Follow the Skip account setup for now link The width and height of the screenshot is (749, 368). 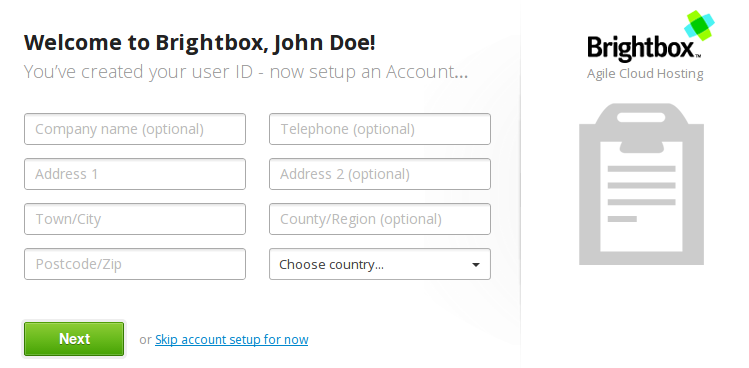point(232,339)
